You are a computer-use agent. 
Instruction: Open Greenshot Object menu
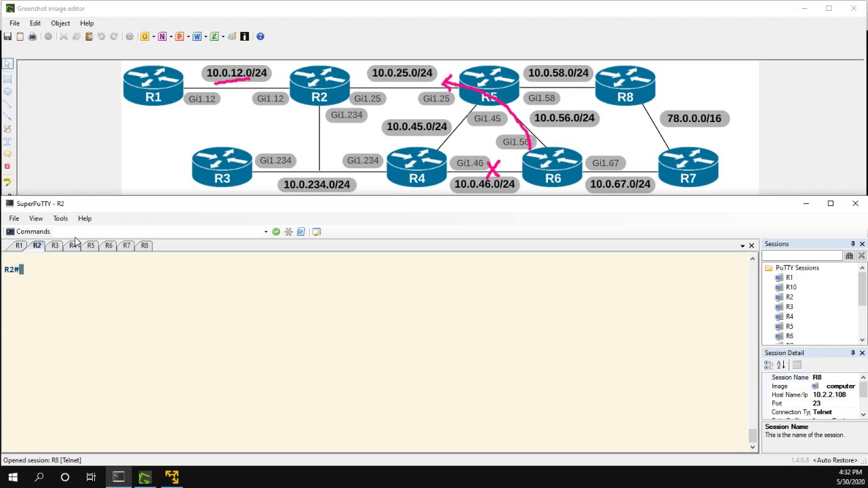pyautogui.click(x=60, y=23)
